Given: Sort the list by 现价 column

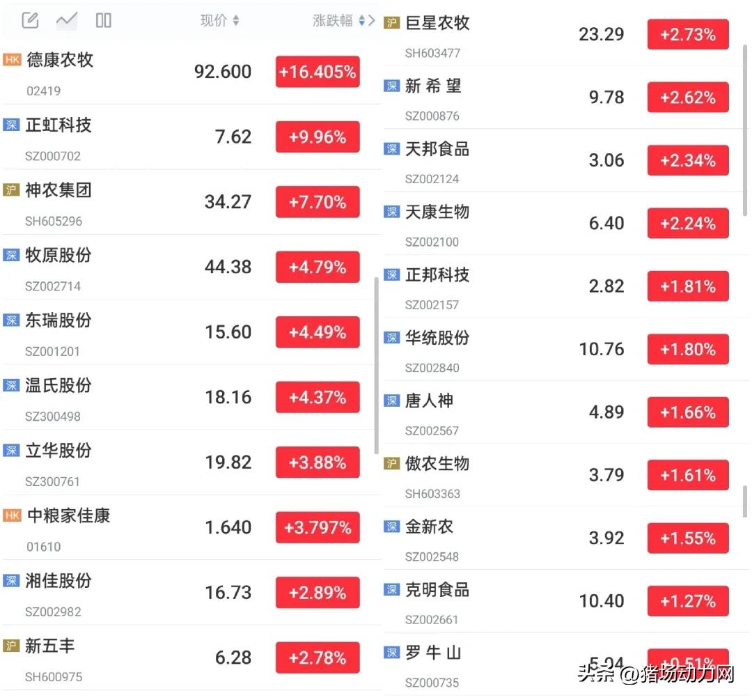Looking at the screenshot, I should [219, 21].
